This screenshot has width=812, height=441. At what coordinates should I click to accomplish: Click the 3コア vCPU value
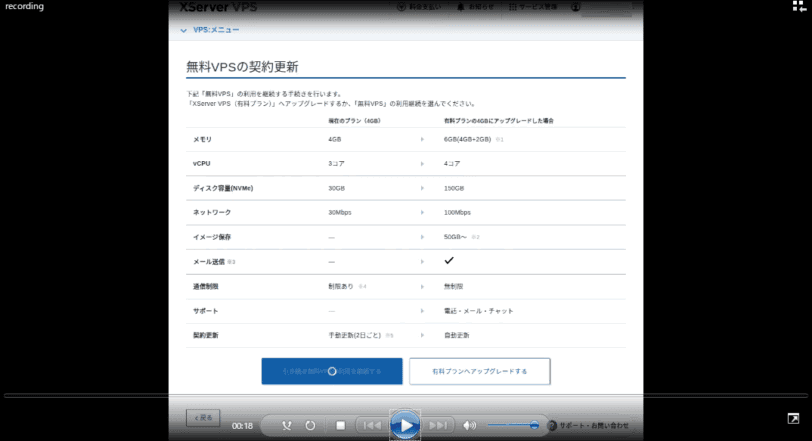(336, 164)
